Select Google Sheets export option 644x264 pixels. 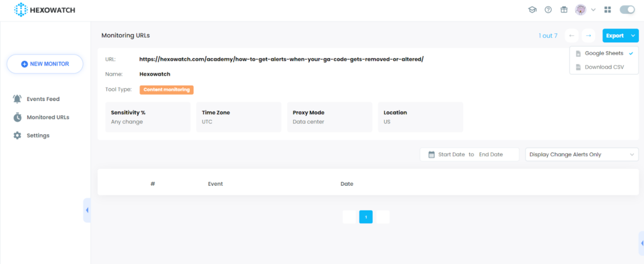(x=604, y=54)
